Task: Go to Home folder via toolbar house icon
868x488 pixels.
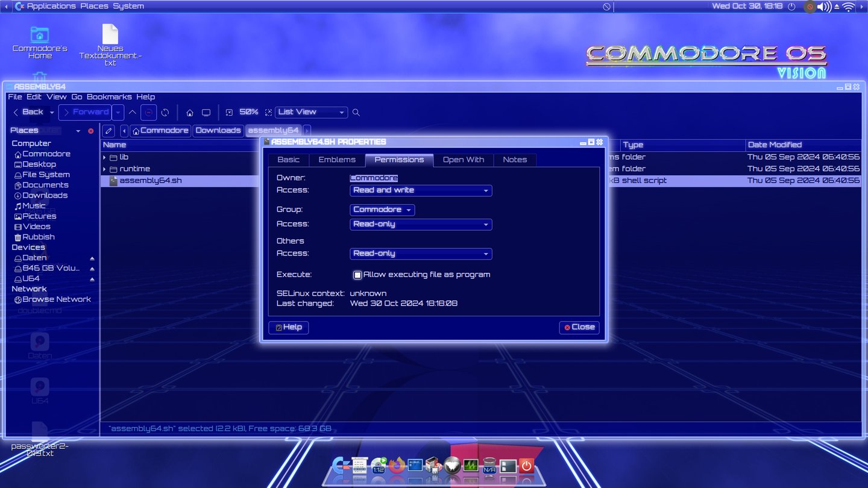Action: [190, 113]
